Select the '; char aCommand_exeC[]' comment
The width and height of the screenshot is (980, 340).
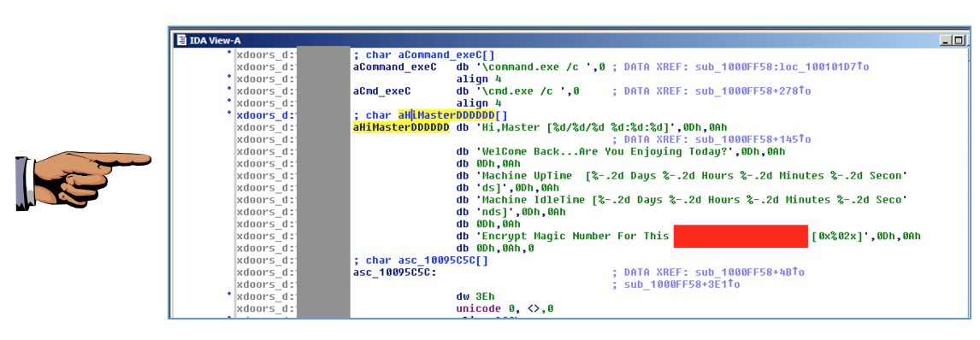point(424,55)
